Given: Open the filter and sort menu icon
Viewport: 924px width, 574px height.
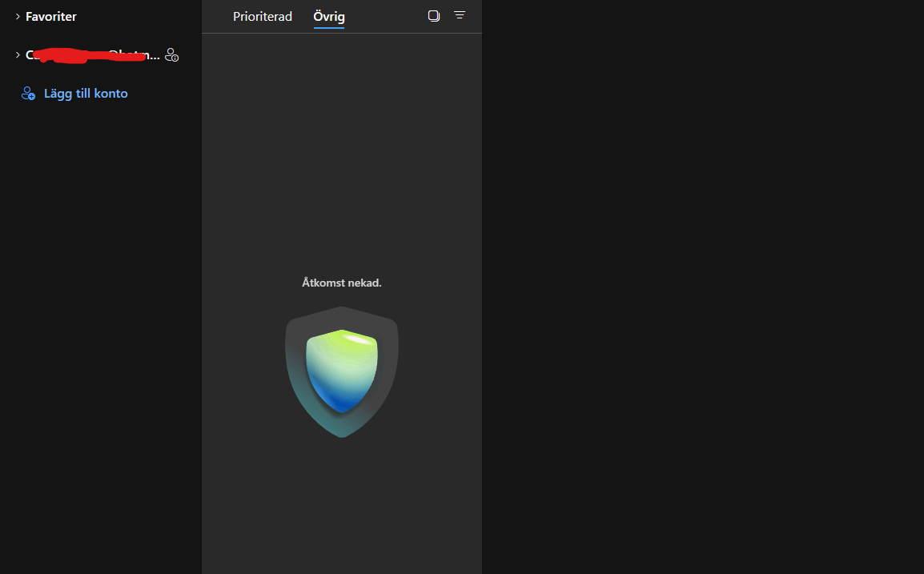Looking at the screenshot, I should [x=460, y=15].
